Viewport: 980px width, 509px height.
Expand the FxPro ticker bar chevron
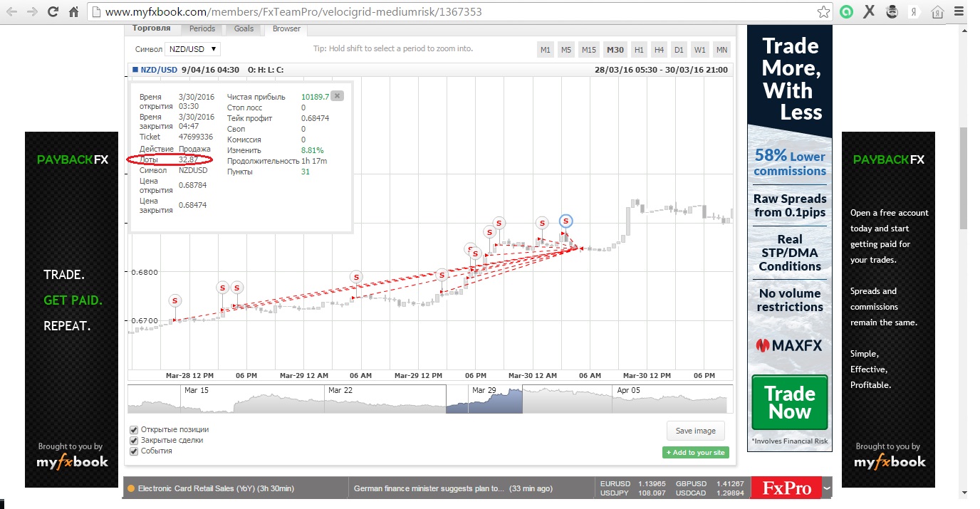point(827,488)
